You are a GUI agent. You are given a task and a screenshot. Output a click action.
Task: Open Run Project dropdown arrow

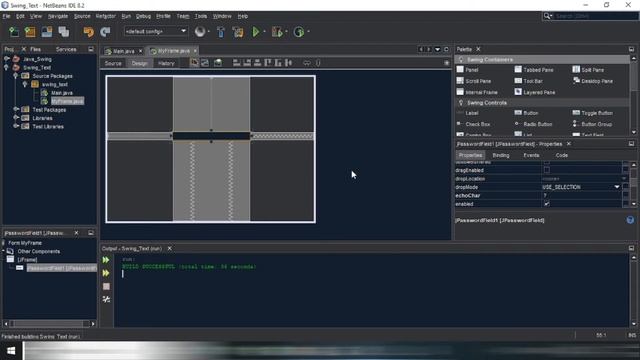264,32
